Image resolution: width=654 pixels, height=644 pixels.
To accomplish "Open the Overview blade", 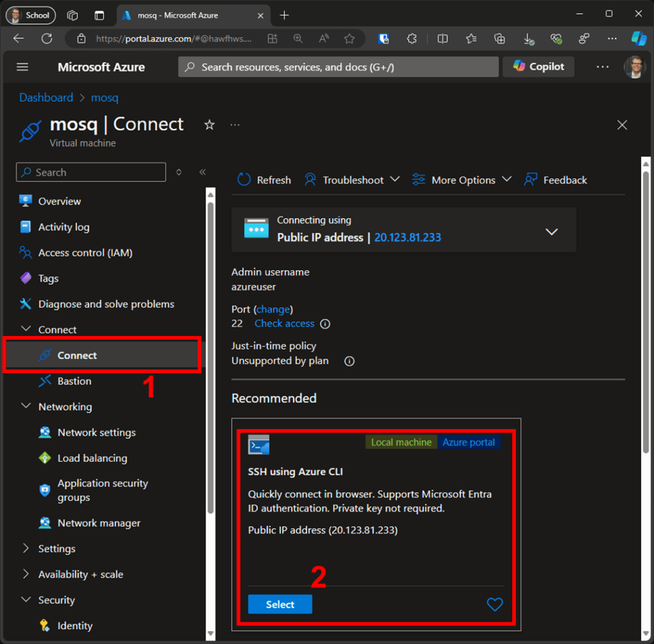I will tap(57, 201).
